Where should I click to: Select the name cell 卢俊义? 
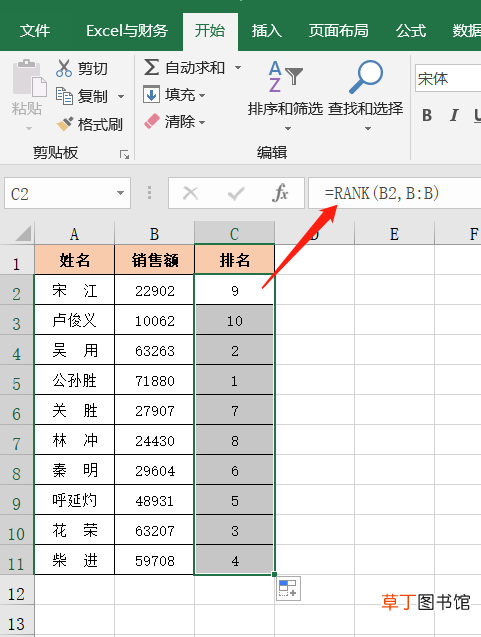[74, 320]
